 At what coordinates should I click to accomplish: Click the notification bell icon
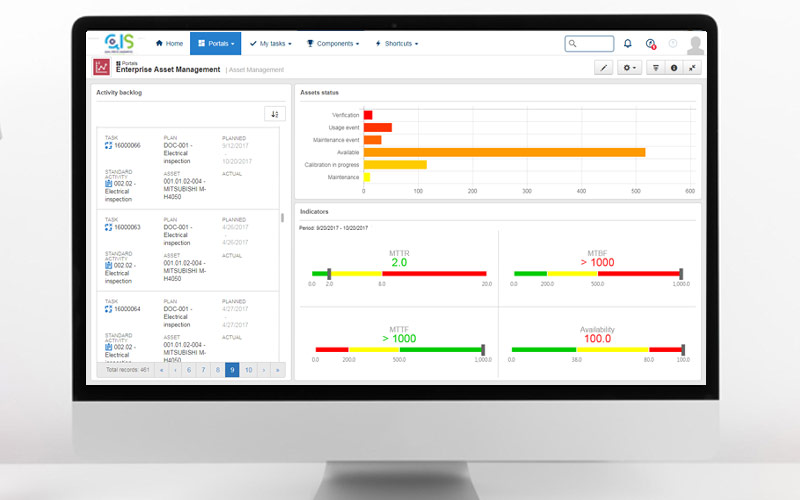pyautogui.click(x=627, y=44)
